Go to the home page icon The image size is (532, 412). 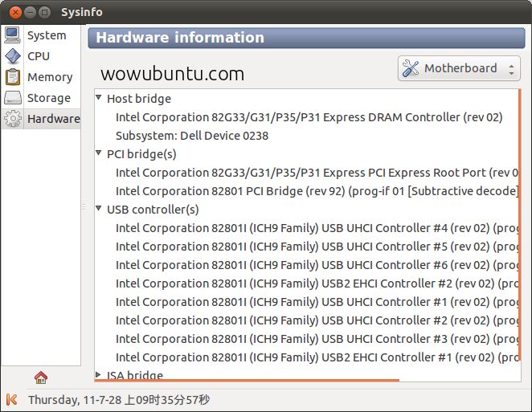(41, 377)
